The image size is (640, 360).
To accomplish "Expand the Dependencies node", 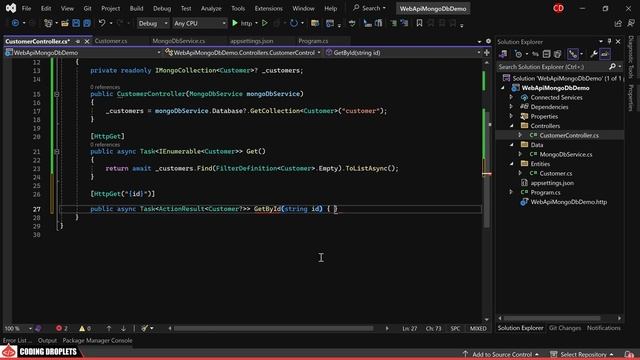I will click(511, 107).
